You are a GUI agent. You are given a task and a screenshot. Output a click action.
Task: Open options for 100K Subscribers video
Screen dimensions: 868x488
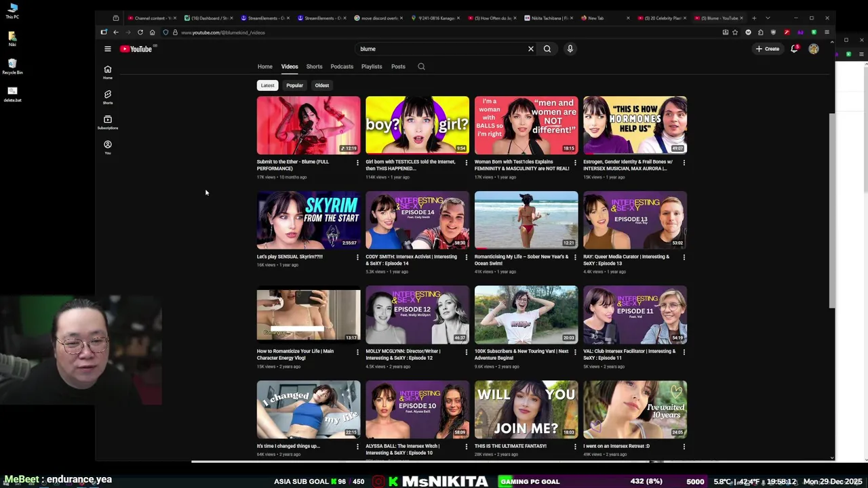pos(575,352)
